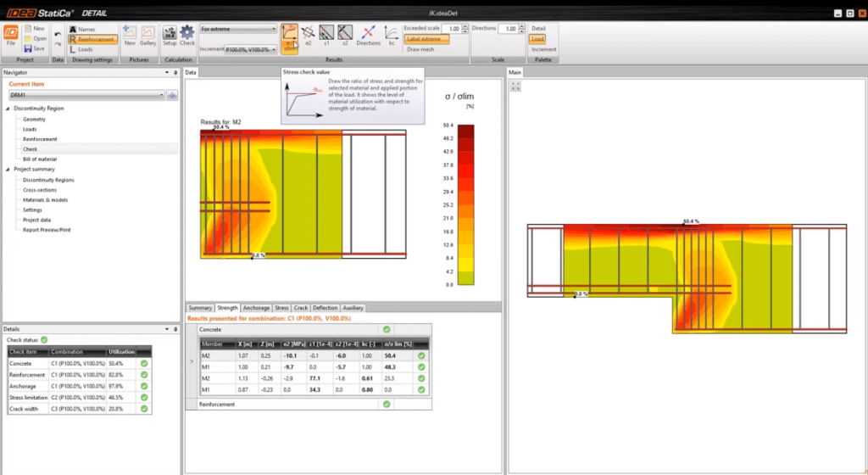Image resolution: width=868 pixels, height=475 pixels.
Task: Create a New project
Action: [34, 28]
